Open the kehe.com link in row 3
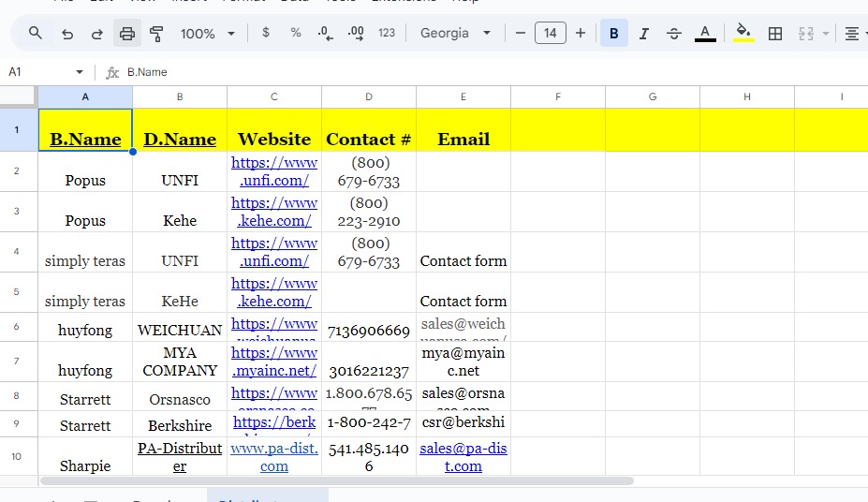The width and height of the screenshot is (868, 502). [274, 212]
